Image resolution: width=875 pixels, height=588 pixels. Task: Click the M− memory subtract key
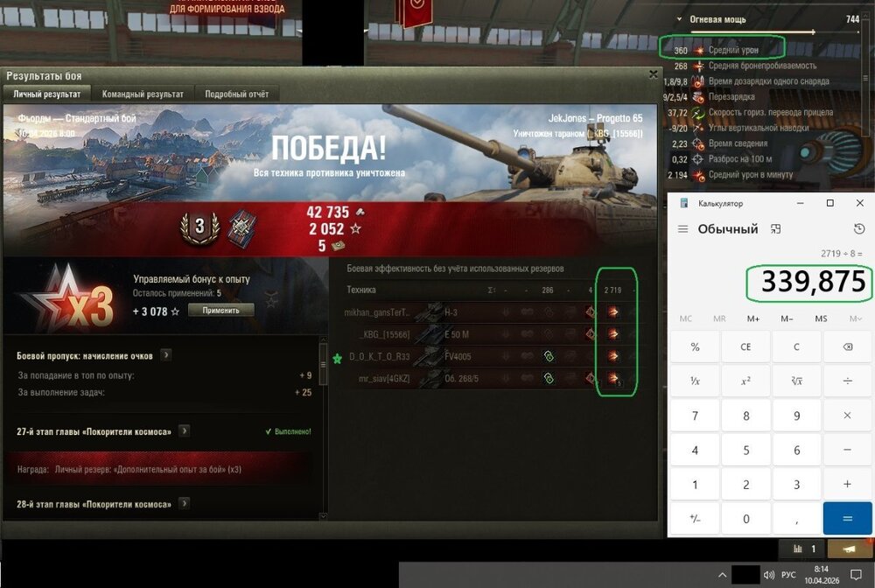pyautogui.click(x=787, y=318)
